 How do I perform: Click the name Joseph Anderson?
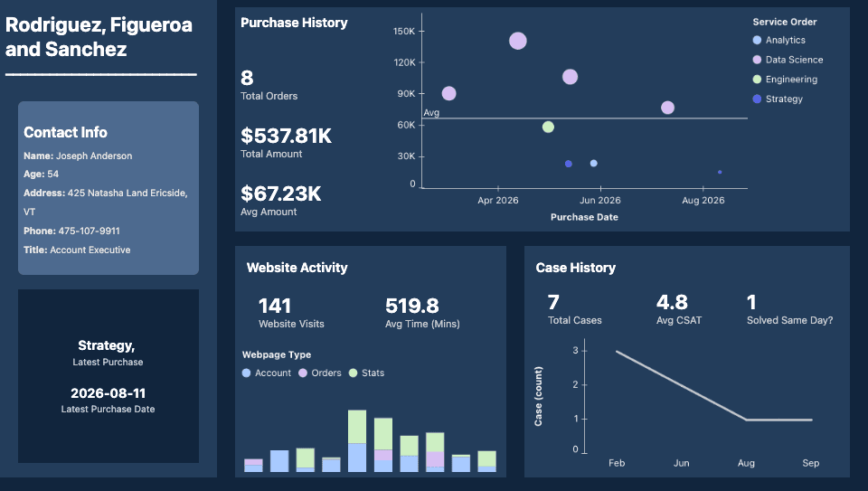pos(94,156)
